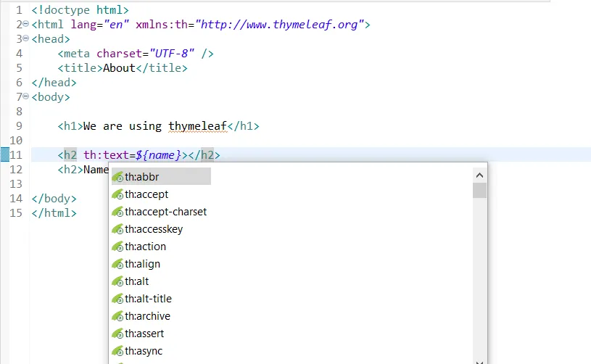This screenshot has width=591, height=364.
Task: Click the leaf icon beside th:alt-title
Action: pos(118,299)
